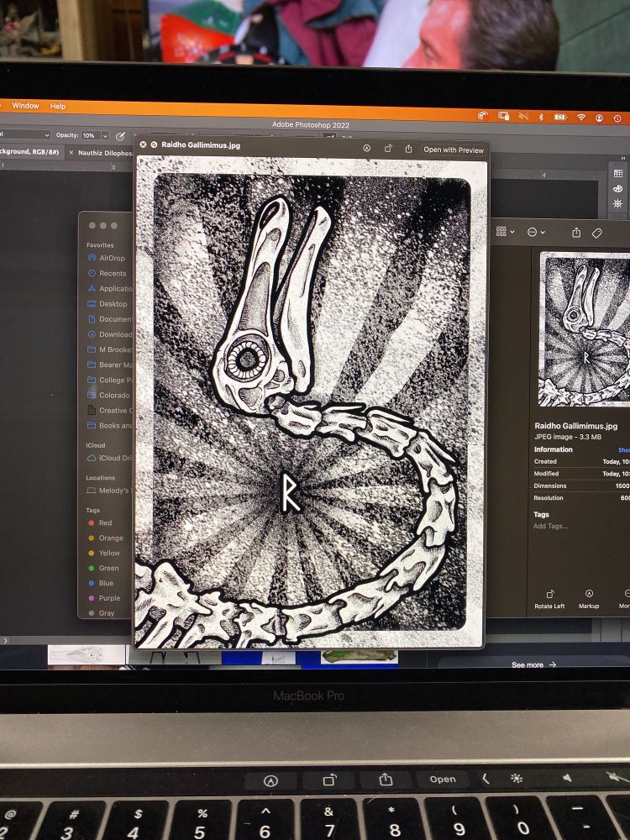Click Raidho Gallimimus.jpg filename in Finder preview
This screenshot has height=840, width=630.
pos(576,426)
